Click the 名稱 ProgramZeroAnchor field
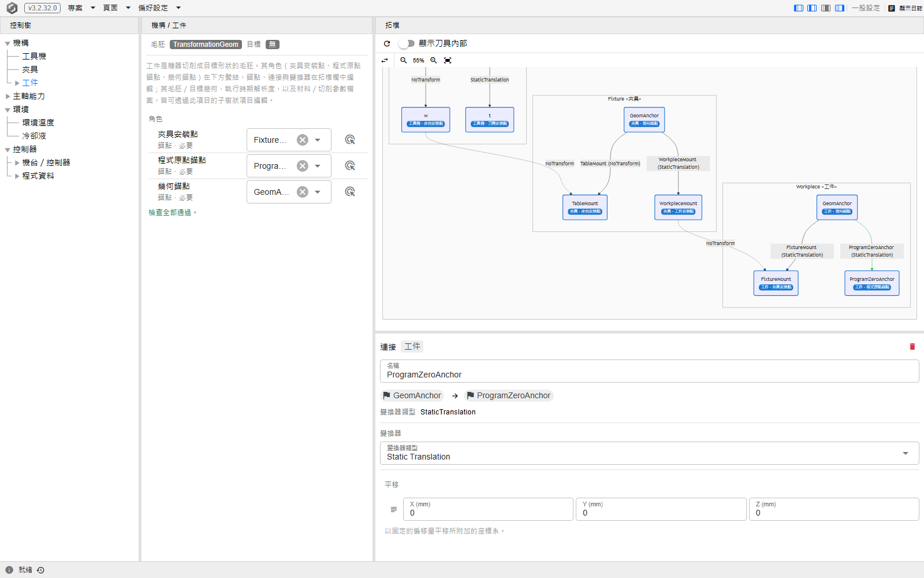 tap(649, 371)
